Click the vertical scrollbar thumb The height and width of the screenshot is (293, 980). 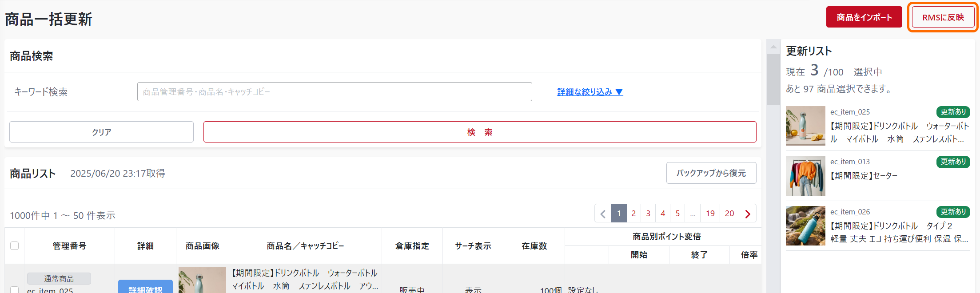click(773, 79)
